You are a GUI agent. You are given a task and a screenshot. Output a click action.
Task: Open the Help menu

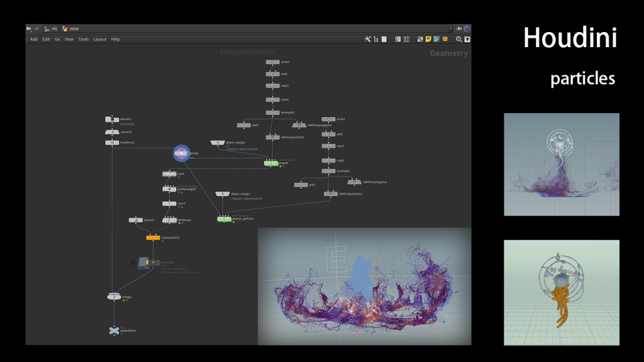coord(116,40)
